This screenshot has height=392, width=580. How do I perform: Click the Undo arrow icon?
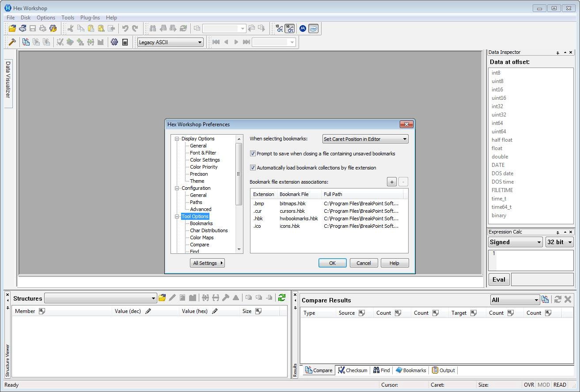click(125, 28)
